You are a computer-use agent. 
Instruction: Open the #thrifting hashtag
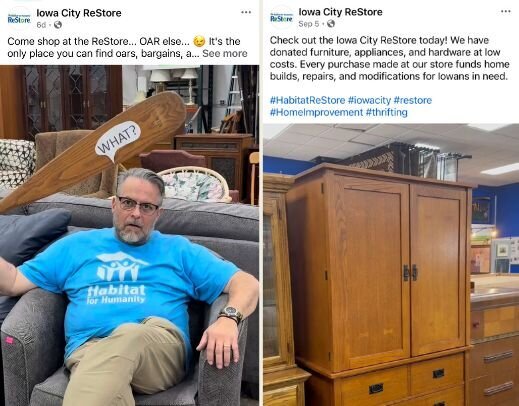pyautogui.click(x=387, y=112)
